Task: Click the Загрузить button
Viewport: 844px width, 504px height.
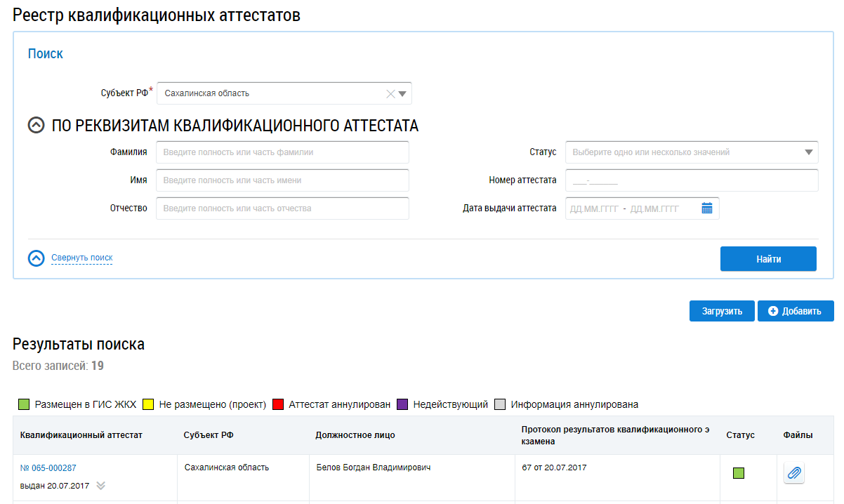Action: coord(721,311)
